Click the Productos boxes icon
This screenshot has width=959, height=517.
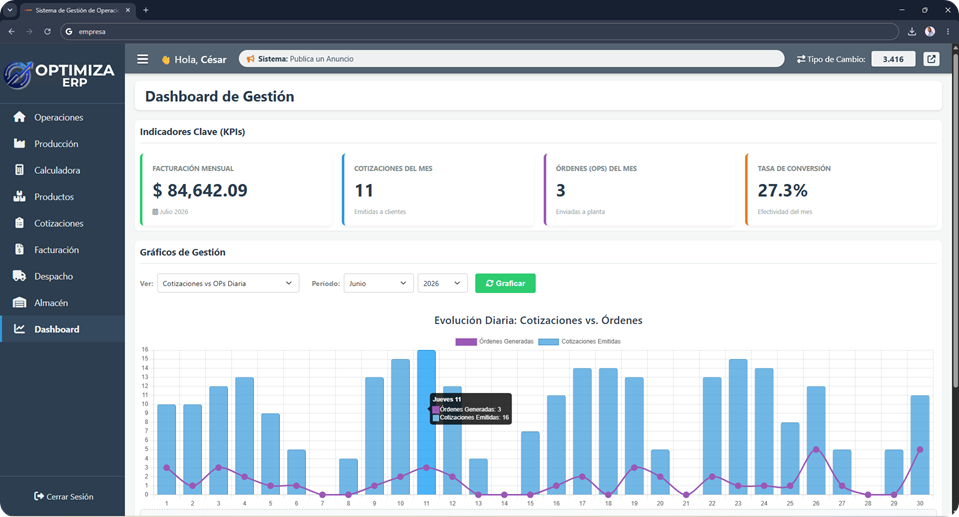pos(20,196)
